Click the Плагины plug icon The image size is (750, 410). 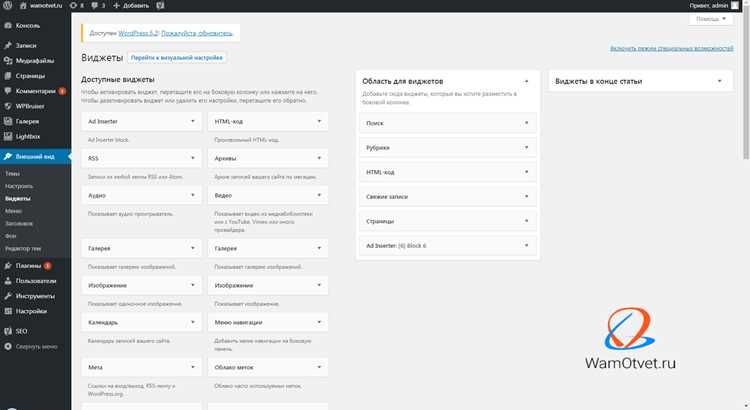pos(8,266)
